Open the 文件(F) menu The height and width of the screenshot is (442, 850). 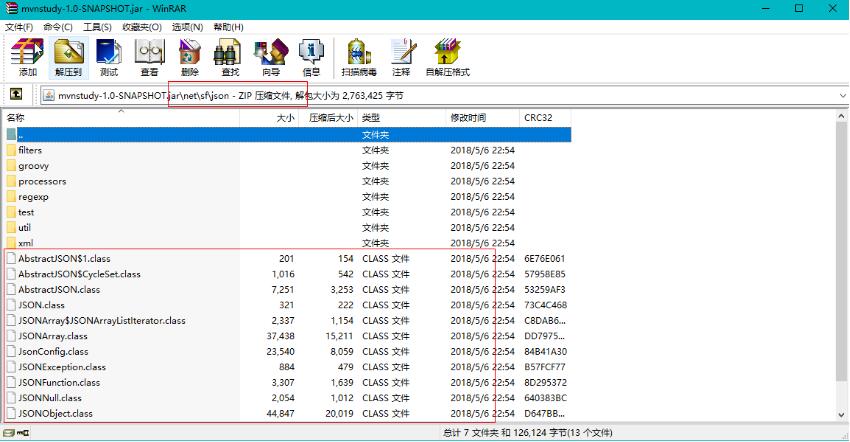pyautogui.click(x=19, y=27)
